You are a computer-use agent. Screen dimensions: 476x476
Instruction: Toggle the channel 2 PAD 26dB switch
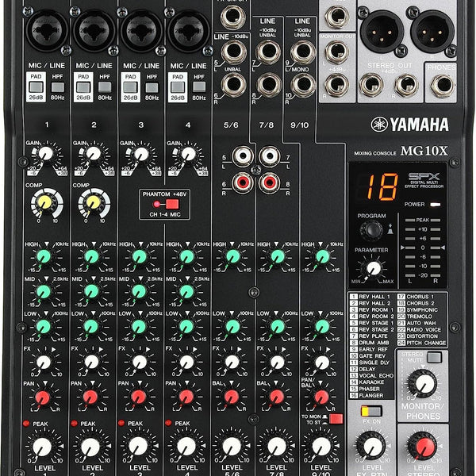[83, 87]
